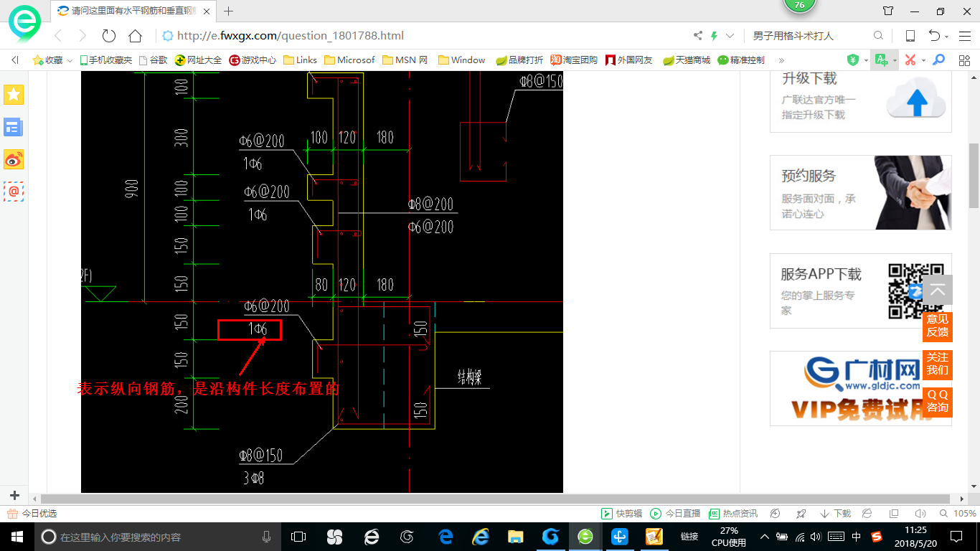Expand more bookmarks chevron
Image resolution: width=980 pixels, height=551 pixels.
(781, 60)
